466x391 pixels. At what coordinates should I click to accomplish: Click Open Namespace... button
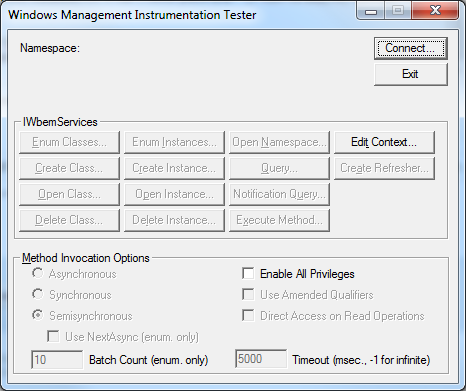[279, 142]
